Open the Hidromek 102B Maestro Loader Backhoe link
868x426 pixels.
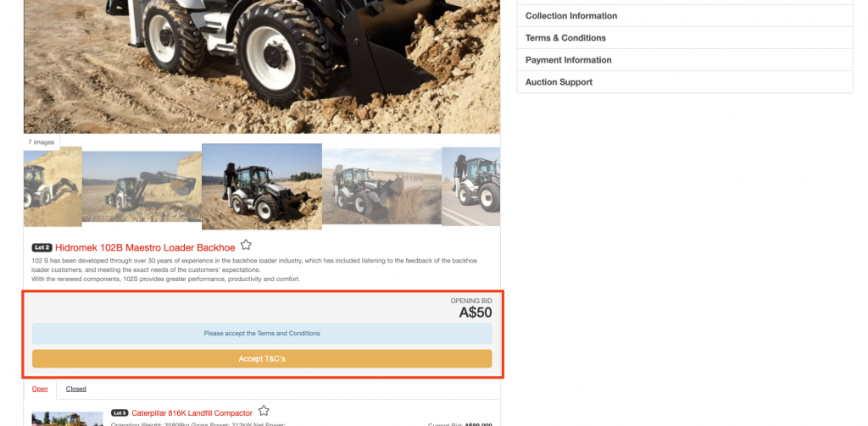pos(145,248)
